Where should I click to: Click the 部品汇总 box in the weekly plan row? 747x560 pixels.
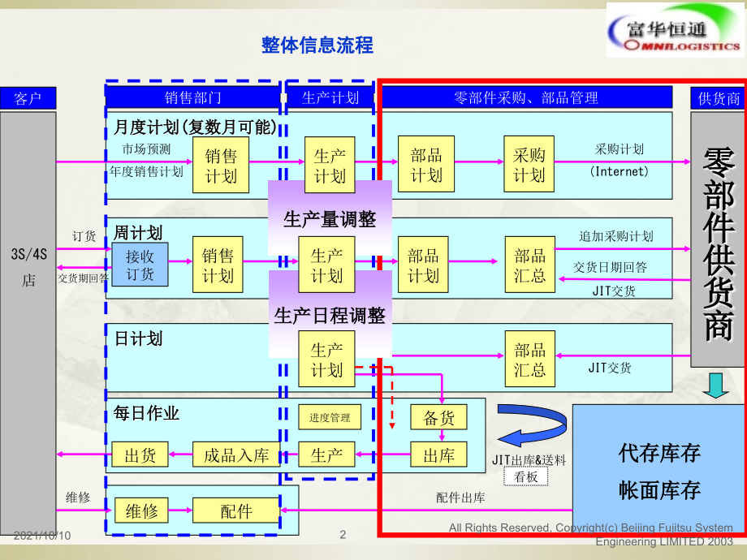pyautogui.click(x=529, y=265)
